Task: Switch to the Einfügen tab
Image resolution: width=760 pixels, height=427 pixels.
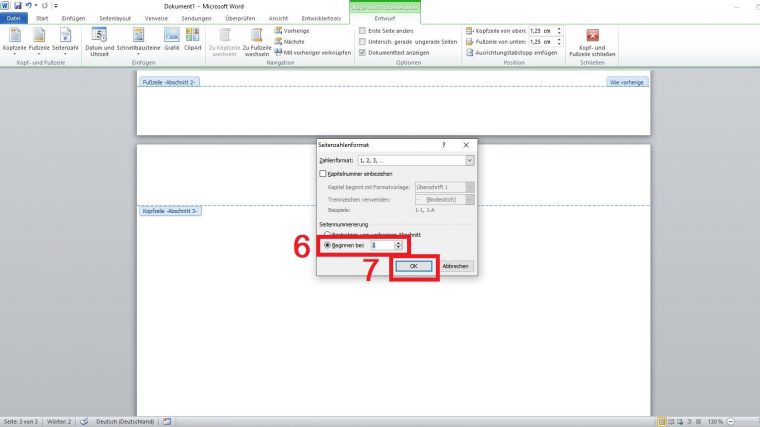Action: pyautogui.click(x=75, y=17)
